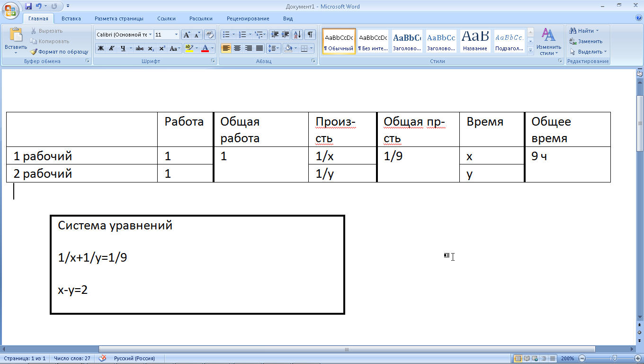
Task: Click the borders icon in Абзац group
Action: 304,48
